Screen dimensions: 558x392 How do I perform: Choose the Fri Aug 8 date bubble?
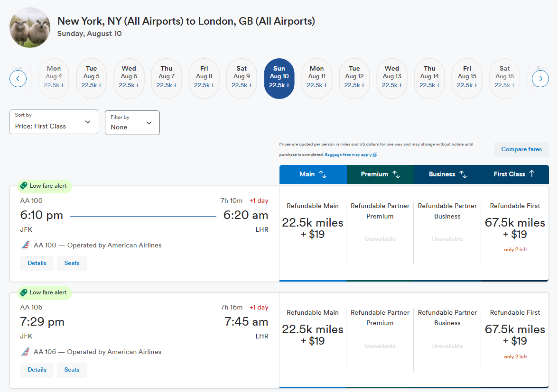[x=204, y=79]
